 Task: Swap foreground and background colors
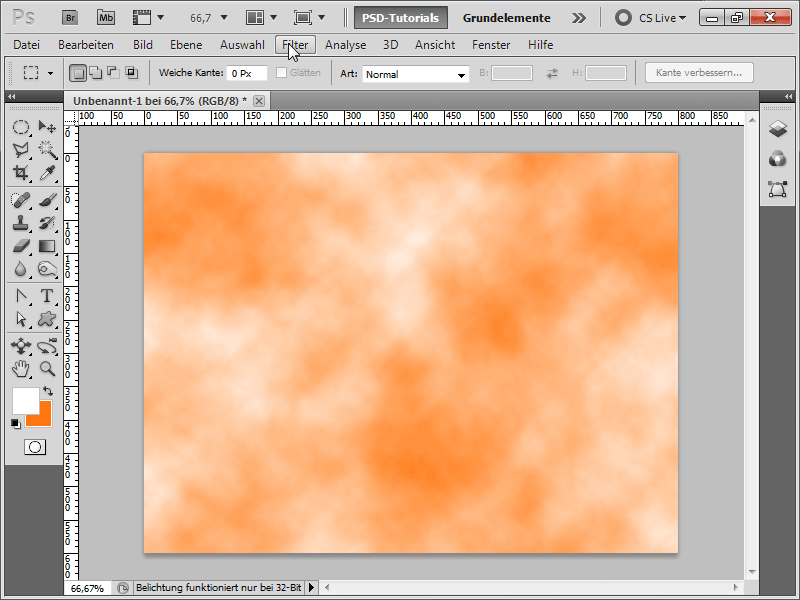click(x=48, y=391)
